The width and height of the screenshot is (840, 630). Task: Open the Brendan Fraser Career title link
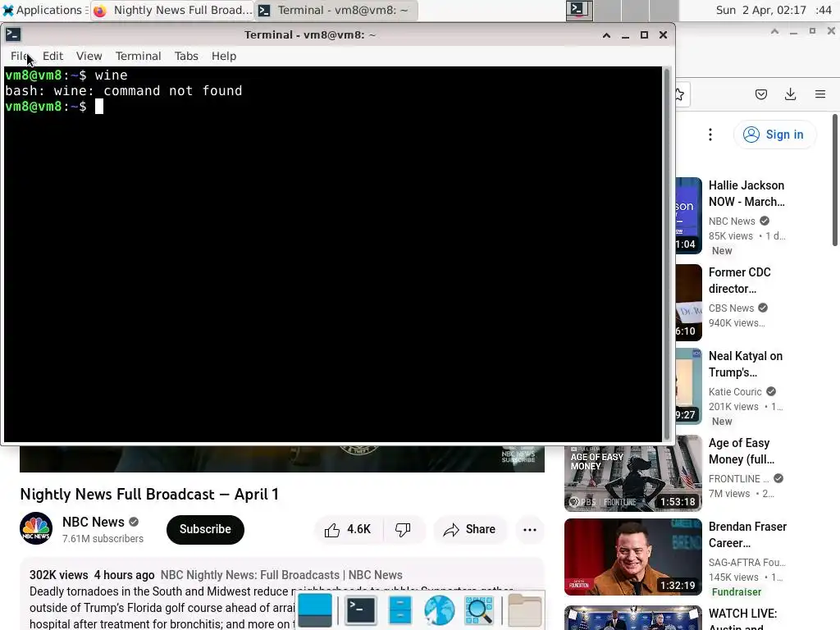[747, 535]
